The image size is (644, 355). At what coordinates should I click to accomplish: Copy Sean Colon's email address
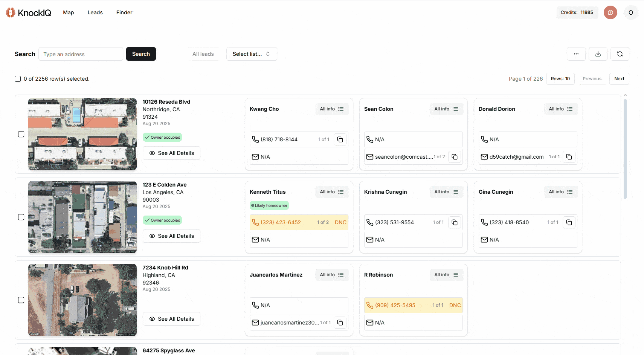click(455, 157)
